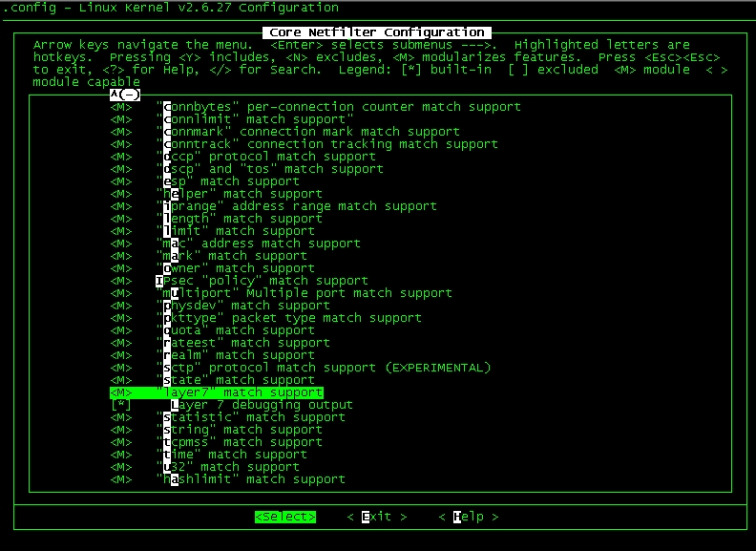Select "tcpmss" match support entry

point(242,442)
